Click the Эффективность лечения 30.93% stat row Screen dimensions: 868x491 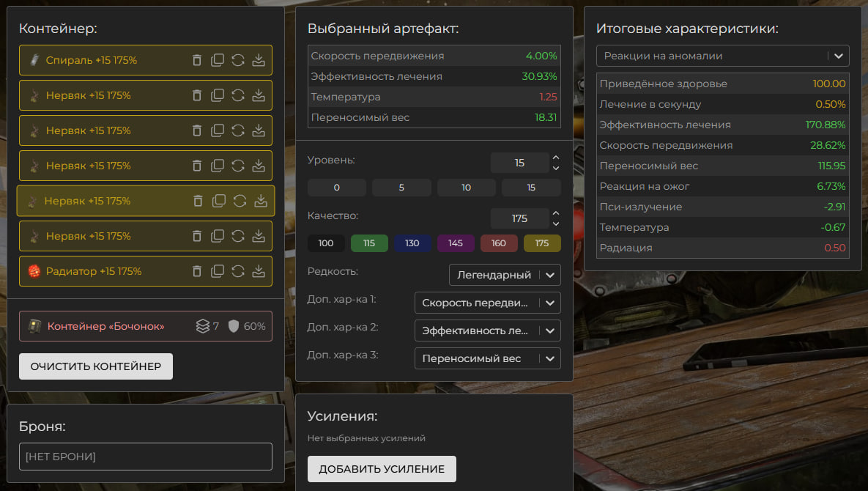(434, 76)
